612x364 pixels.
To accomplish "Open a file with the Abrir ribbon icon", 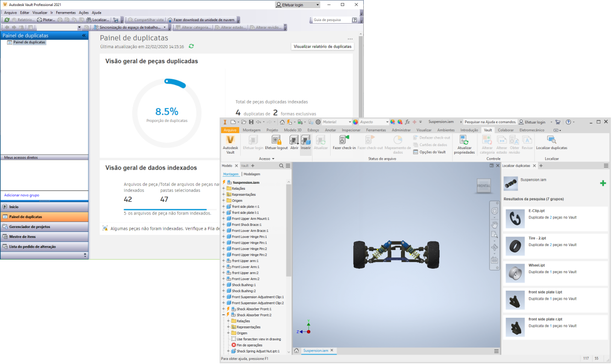I will coord(294,140).
